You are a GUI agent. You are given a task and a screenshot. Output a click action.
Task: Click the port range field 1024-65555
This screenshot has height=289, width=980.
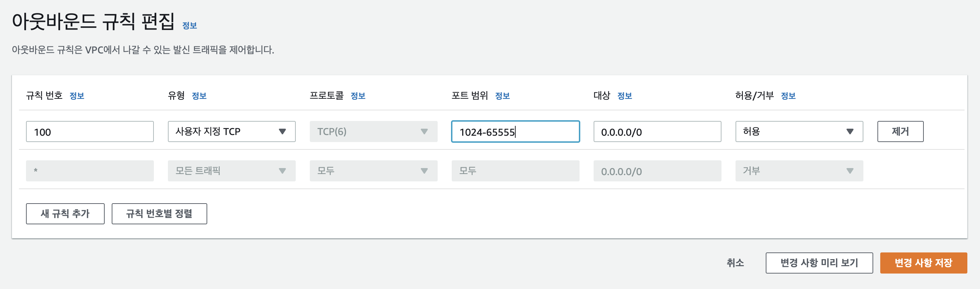click(x=516, y=132)
